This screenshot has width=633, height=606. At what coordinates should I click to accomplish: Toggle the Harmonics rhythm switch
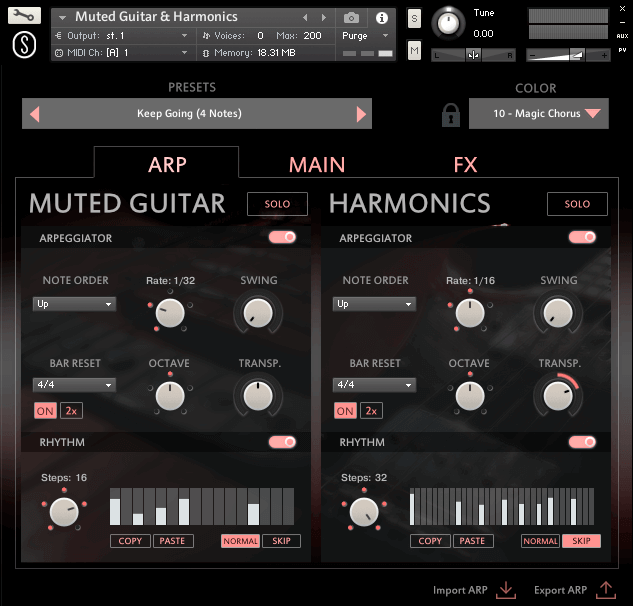coord(582,442)
